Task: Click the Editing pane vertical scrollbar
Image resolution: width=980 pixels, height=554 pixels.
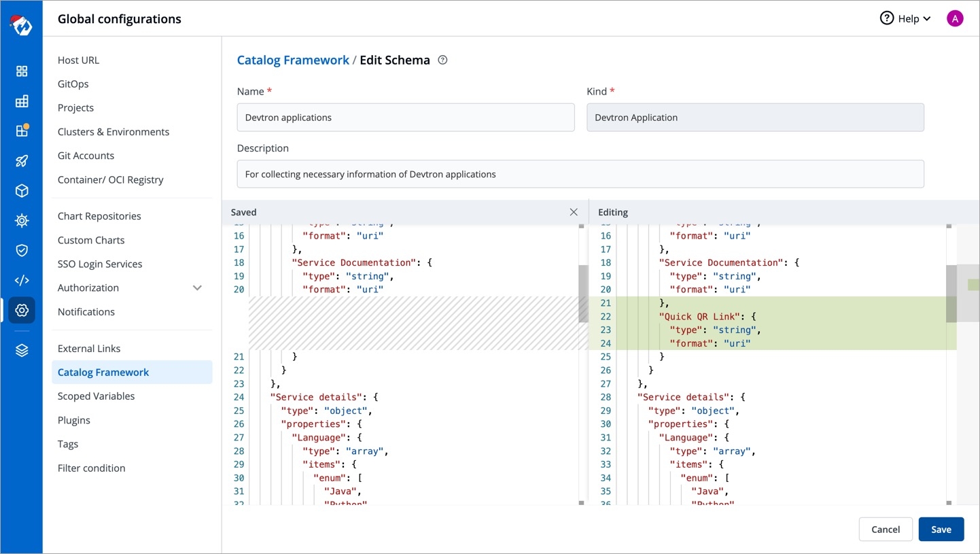Action: pos(951,294)
